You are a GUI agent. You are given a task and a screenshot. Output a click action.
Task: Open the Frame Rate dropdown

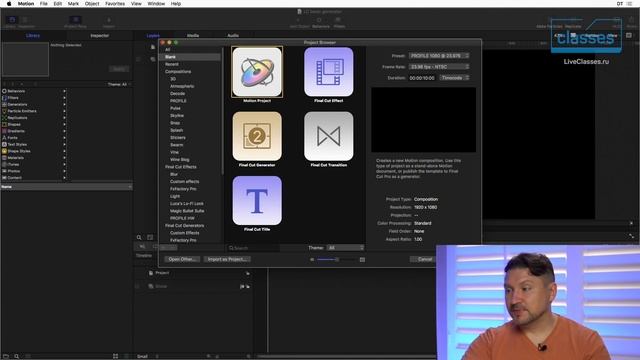tap(439, 67)
